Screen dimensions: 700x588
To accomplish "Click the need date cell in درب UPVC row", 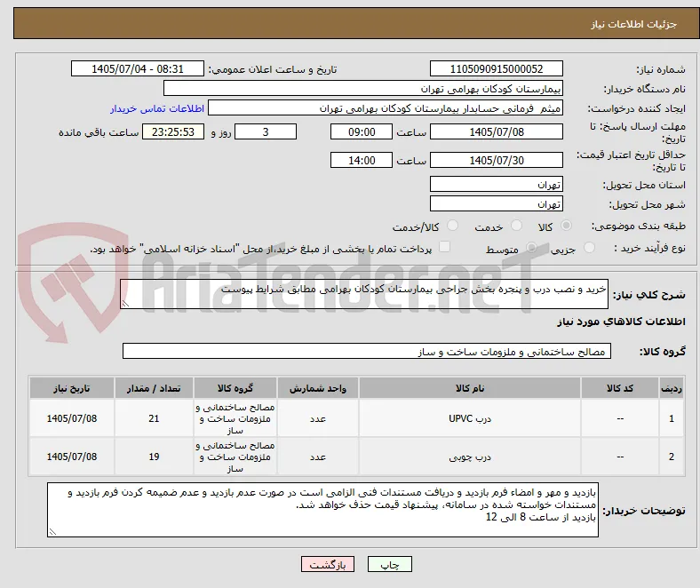I will tap(72, 418).
